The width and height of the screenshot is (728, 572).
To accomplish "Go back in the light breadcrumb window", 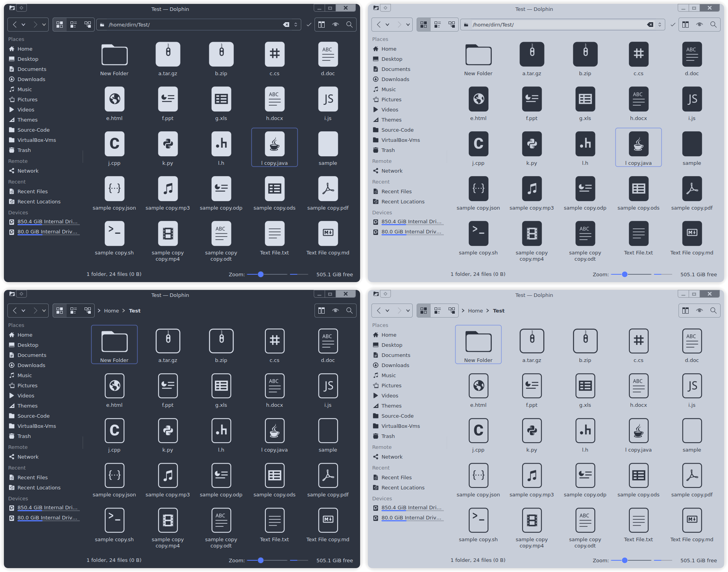I will 378,311.
